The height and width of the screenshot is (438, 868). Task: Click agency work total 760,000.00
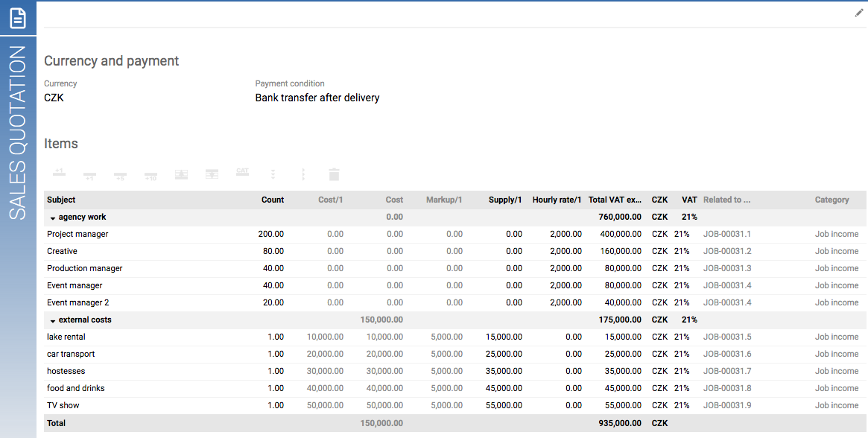click(620, 217)
